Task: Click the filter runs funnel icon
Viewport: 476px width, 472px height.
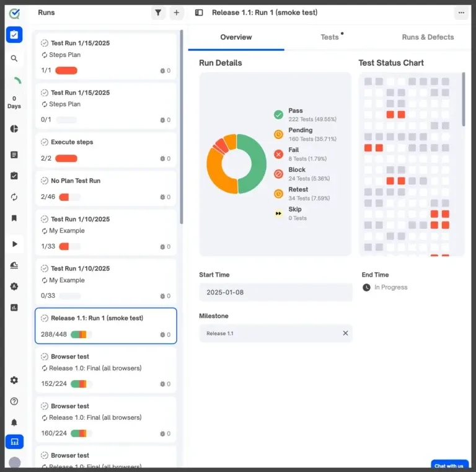Action: 158,13
